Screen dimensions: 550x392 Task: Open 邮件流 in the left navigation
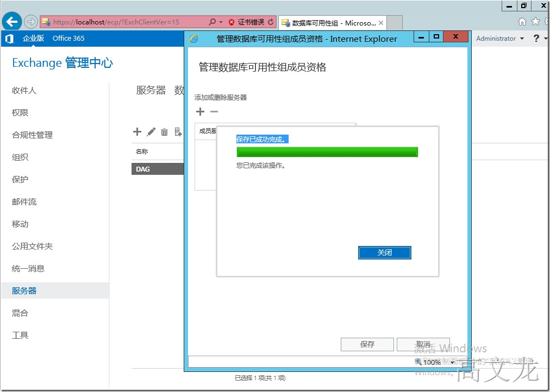(24, 202)
